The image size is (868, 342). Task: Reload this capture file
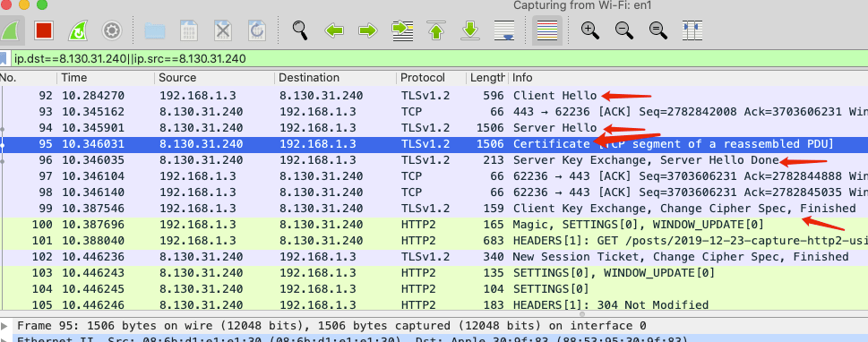pos(257,30)
